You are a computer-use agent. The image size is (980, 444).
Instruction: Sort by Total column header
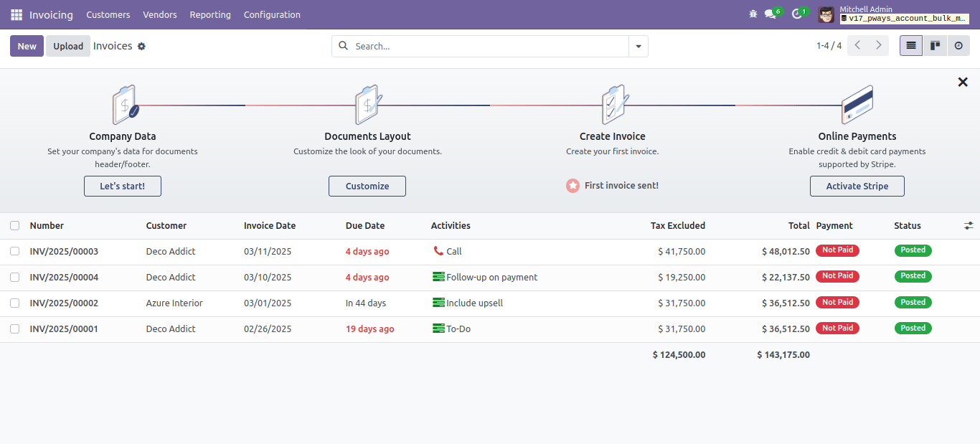click(799, 225)
